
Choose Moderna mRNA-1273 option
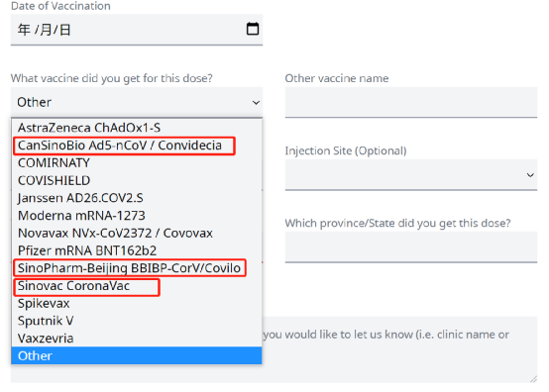click(x=137, y=216)
